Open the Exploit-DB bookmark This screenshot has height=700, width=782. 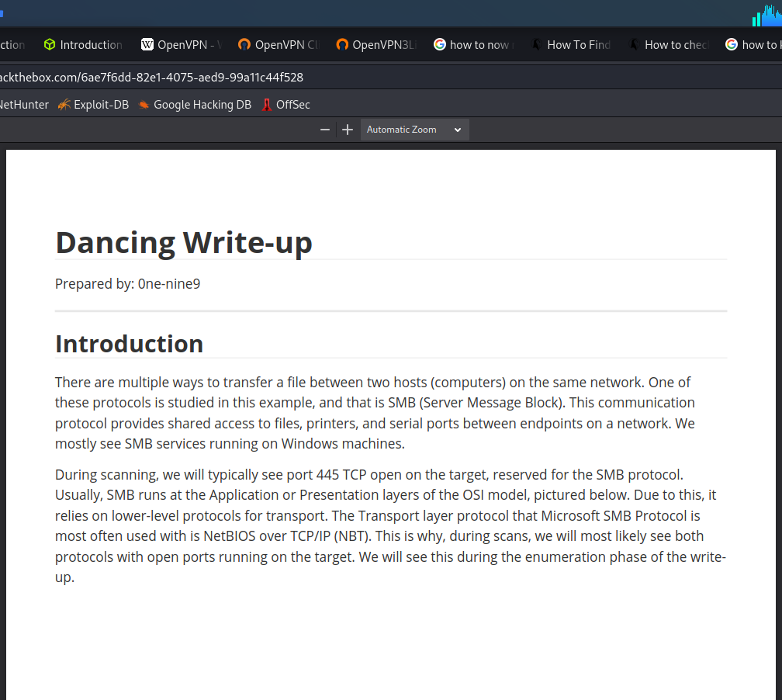pos(93,105)
